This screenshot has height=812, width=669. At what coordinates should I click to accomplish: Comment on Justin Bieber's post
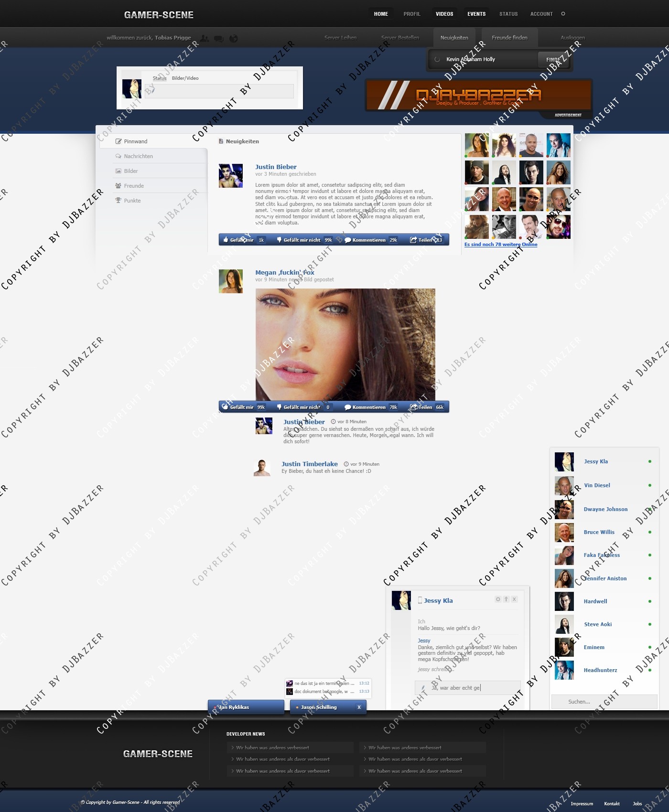(x=371, y=240)
